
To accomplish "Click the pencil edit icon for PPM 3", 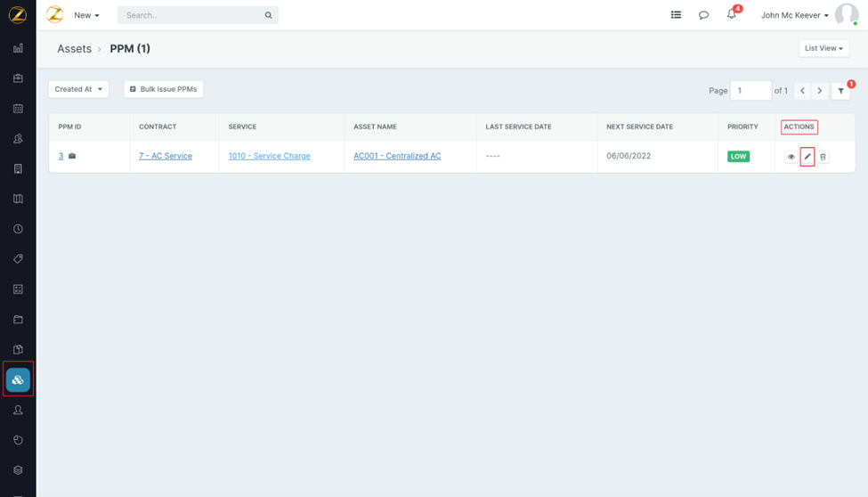I will (807, 157).
